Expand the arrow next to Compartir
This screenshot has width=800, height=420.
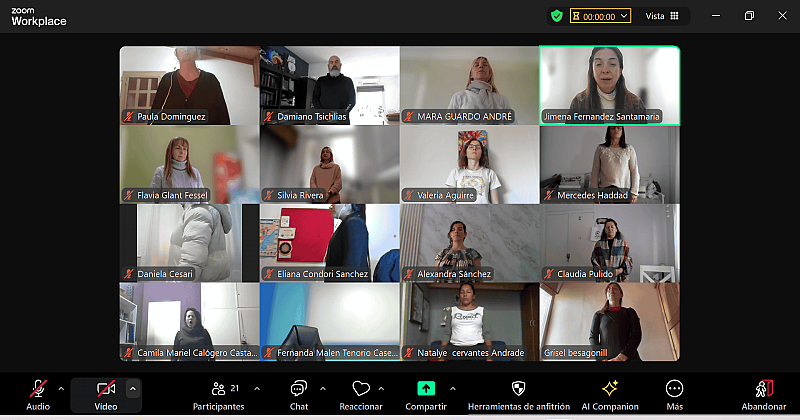453,388
